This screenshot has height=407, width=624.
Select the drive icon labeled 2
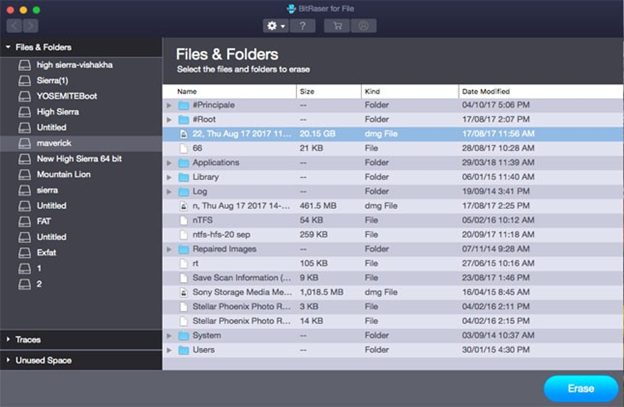tap(24, 284)
